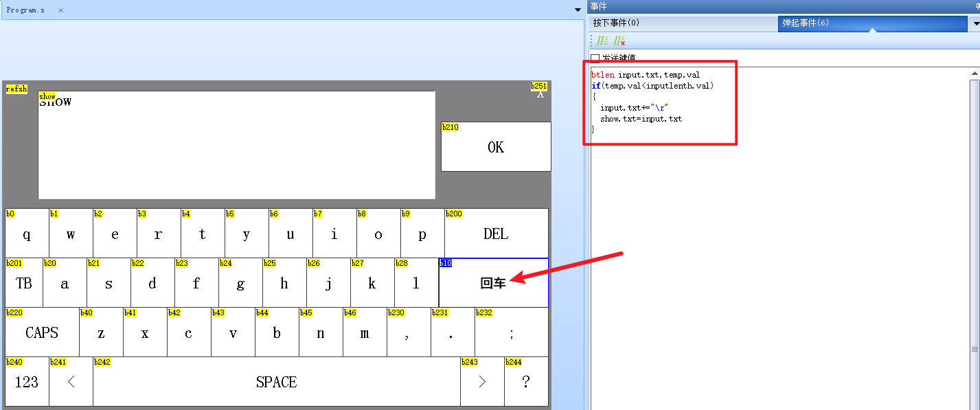This screenshot has height=410, width=980.
Task: Toggle the CAPS key
Action: point(42,332)
